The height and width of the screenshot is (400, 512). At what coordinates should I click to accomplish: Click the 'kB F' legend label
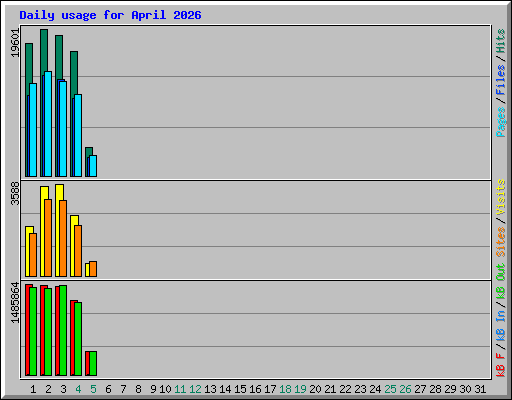point(500,365)
